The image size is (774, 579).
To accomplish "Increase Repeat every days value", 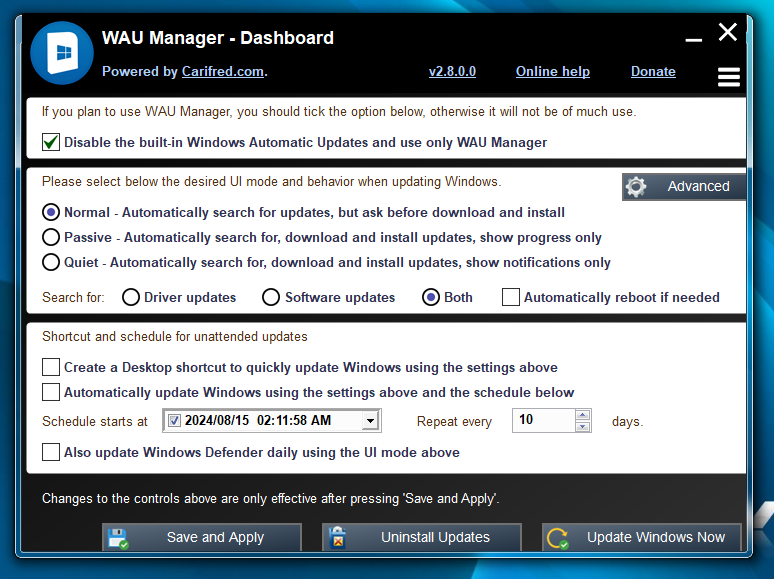I will [x=582, y=415].
